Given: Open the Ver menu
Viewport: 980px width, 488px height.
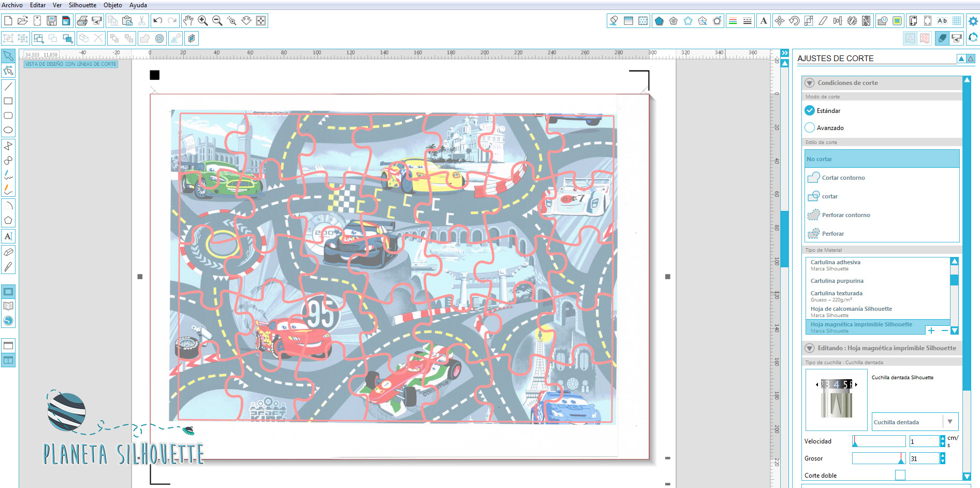Looking at the screenshot, I should click(57, 5).
